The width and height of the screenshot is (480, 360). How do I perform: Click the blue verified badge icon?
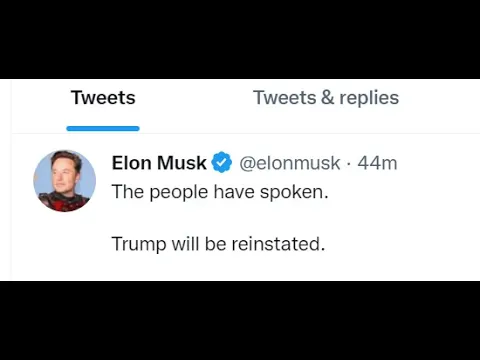222,162
